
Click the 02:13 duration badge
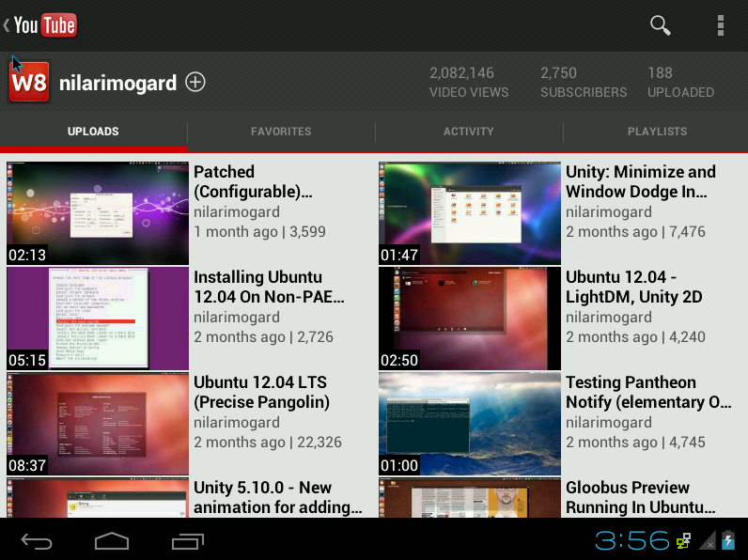click(27, 255)
